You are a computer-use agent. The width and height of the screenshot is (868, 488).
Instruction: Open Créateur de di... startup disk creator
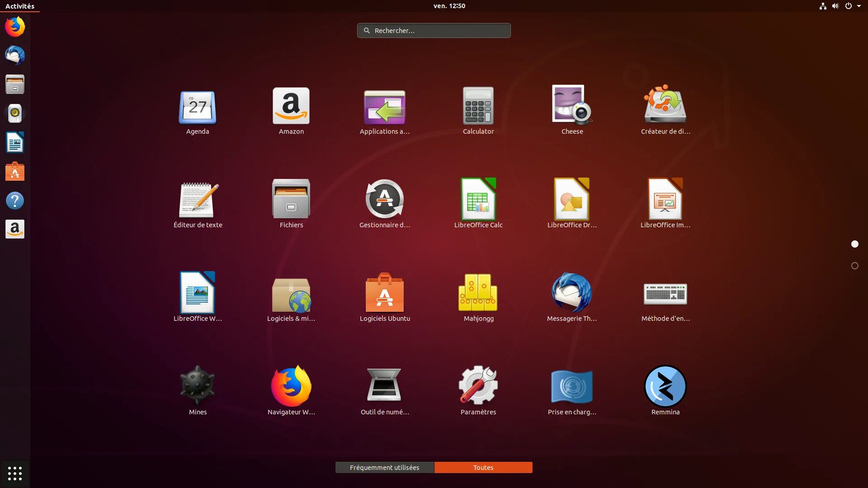coord(665,105)
